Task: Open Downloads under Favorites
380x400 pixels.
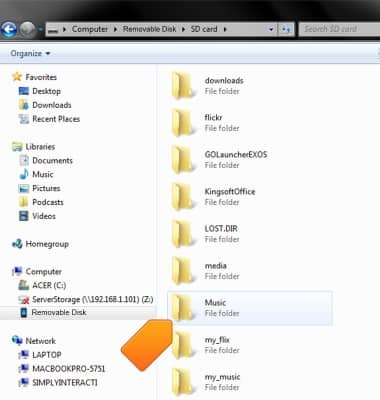Action: point(52,105)
